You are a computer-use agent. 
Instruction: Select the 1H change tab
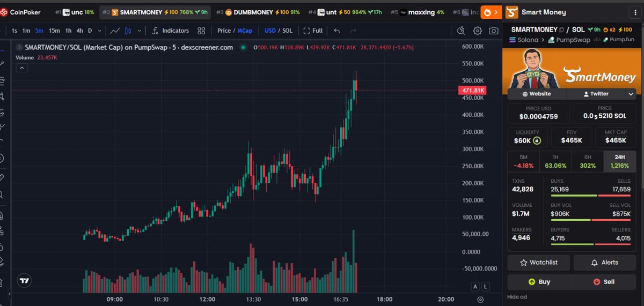[555, 161]
